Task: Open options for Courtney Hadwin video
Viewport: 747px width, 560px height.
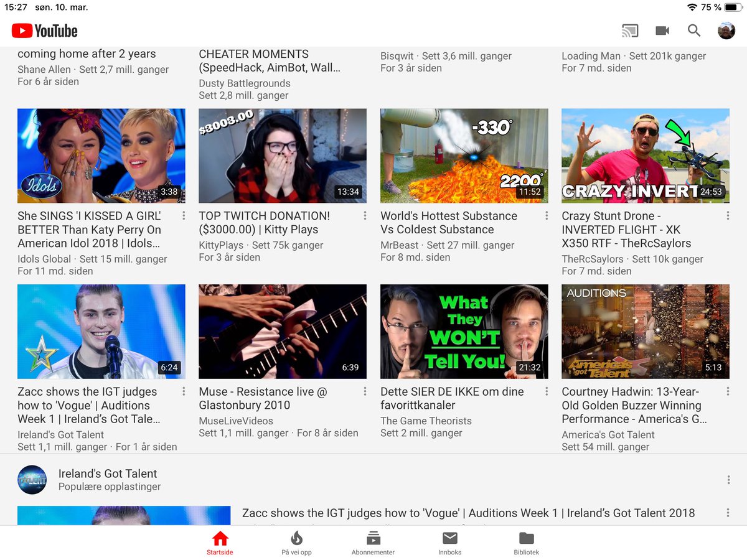Action: (728, 391)
